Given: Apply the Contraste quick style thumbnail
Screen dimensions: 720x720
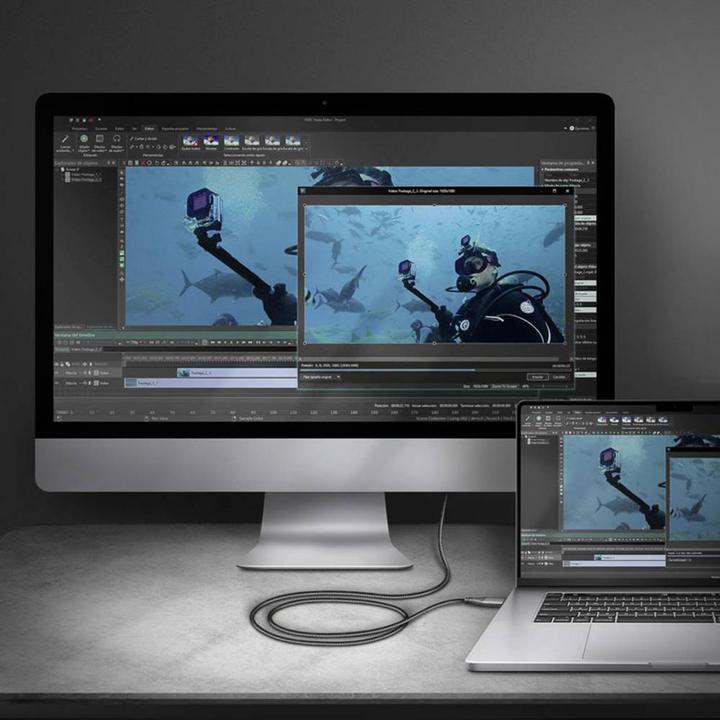Looking at the screenshot, I should [231, 141].
